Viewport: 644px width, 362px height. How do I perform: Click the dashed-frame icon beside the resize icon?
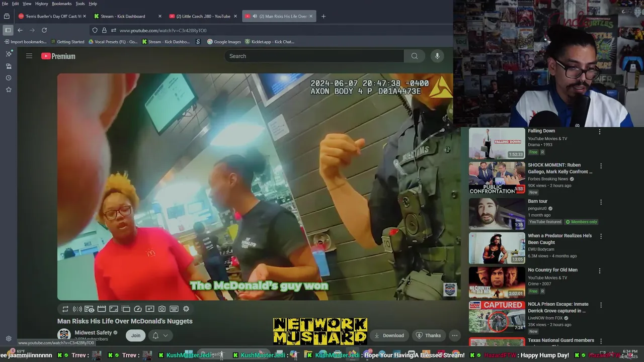coord(126,309)
